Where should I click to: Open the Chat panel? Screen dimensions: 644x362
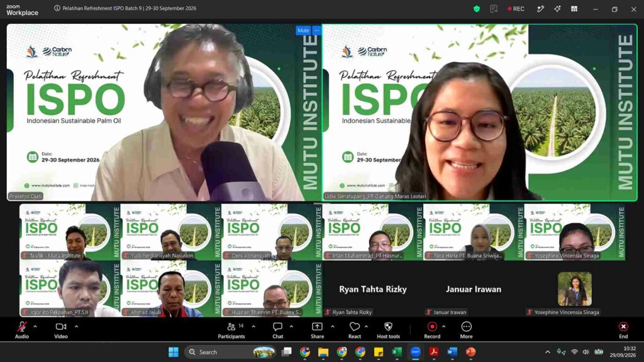tap(277, 330)
